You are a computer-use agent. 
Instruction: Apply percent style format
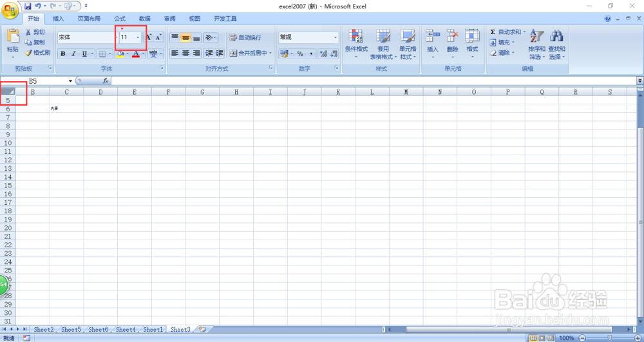click(300, 54)
